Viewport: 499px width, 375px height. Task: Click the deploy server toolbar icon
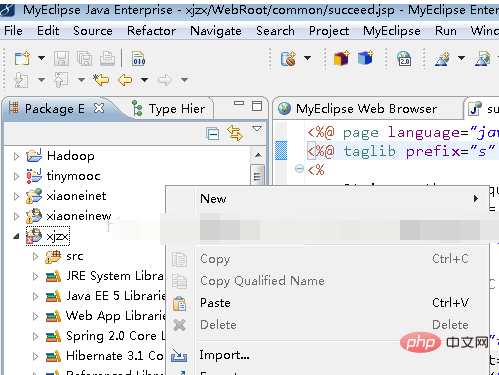(x=288, y=59)
